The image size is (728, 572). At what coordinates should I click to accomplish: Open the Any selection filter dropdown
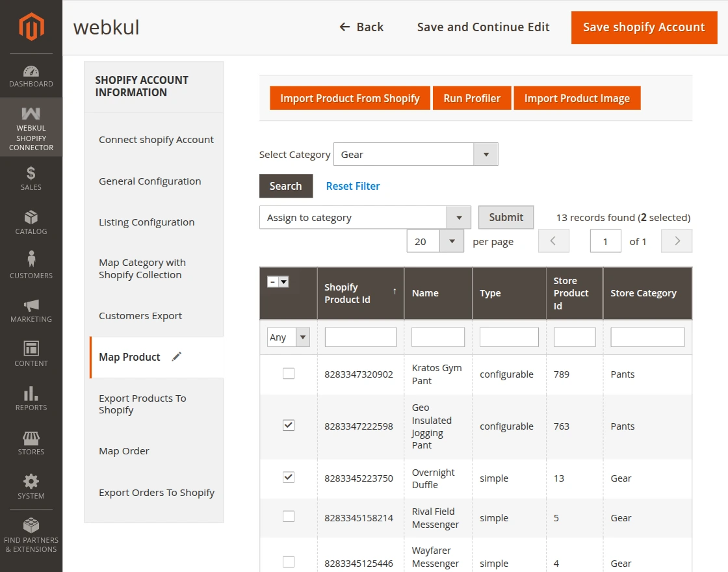(x=289, y=337)
